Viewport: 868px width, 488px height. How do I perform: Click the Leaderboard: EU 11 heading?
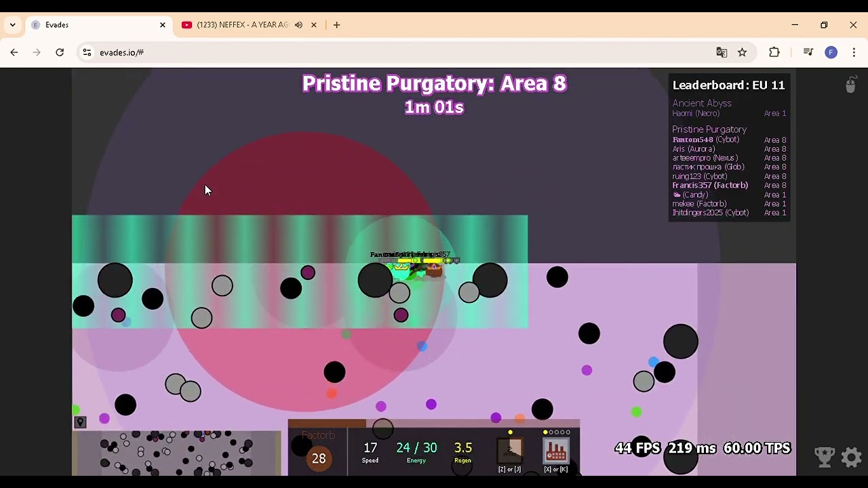tap(728, 85)
